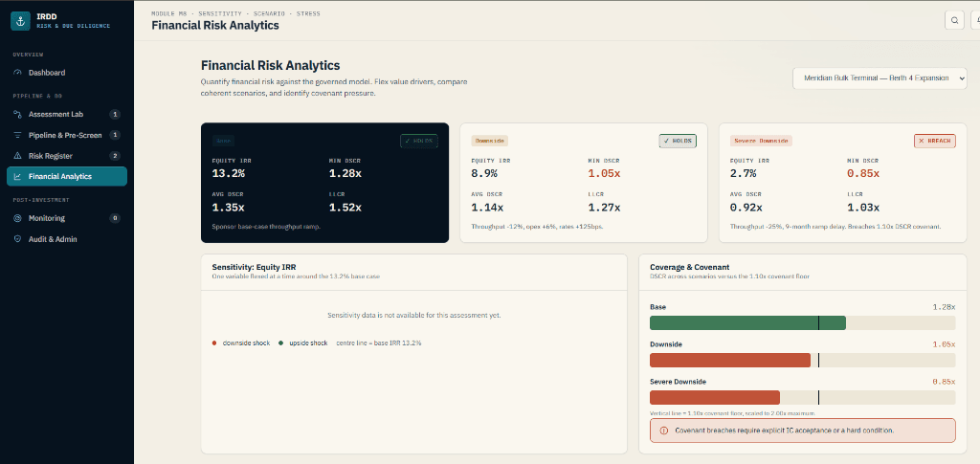Click the Audit & Admin shield icon
The height and width of the screenshot is (464, 980).
coord(17,239)
